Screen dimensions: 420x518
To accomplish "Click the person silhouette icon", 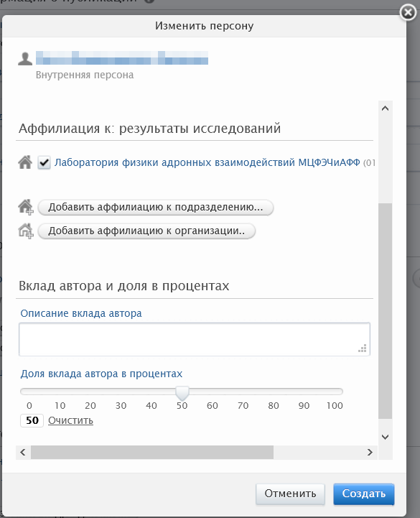I will [x=25, y=58].
